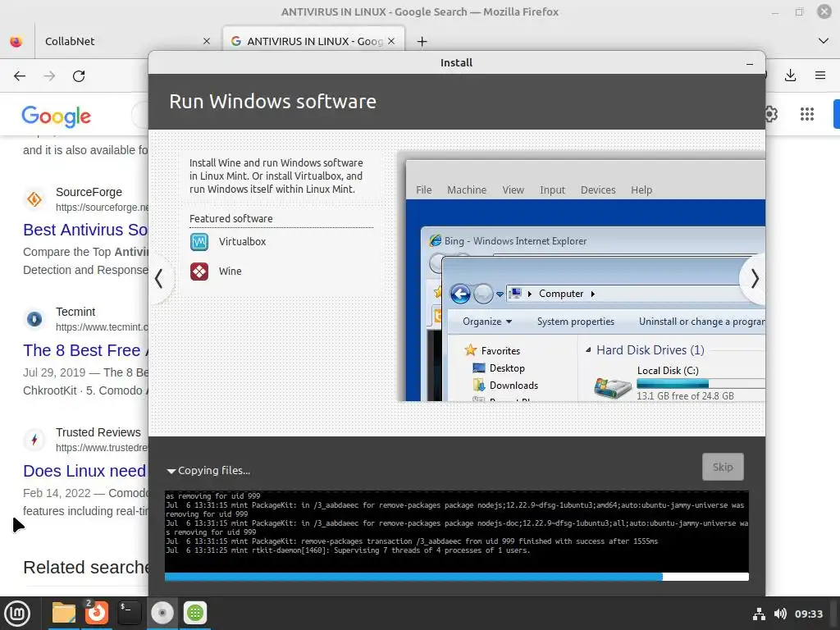The width and height of the screenshot is (840, 630).
Task: Click the Wine icon in Featured software
Action: (x=199, y=271)
